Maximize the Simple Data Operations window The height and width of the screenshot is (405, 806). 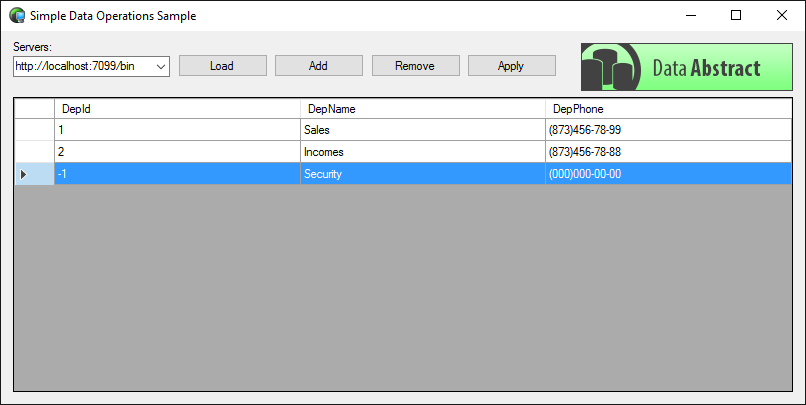[x=736, y=15]
